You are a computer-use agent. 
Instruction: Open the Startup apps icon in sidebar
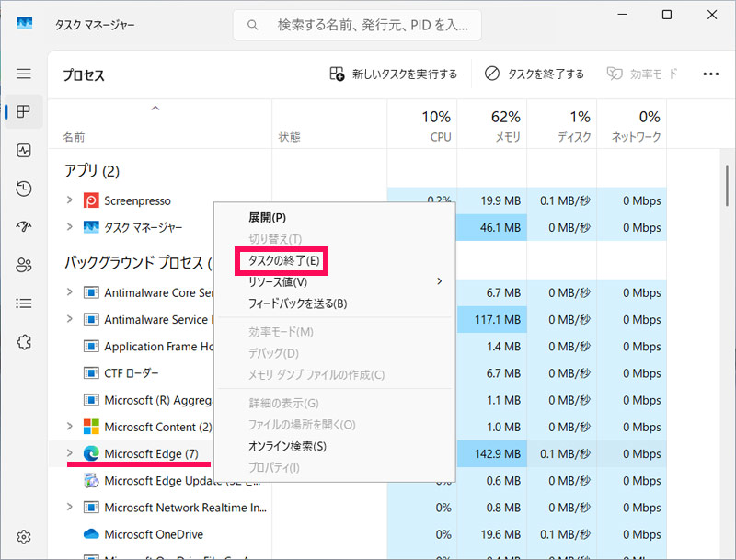pyautogui.click(x=24, y=227)
